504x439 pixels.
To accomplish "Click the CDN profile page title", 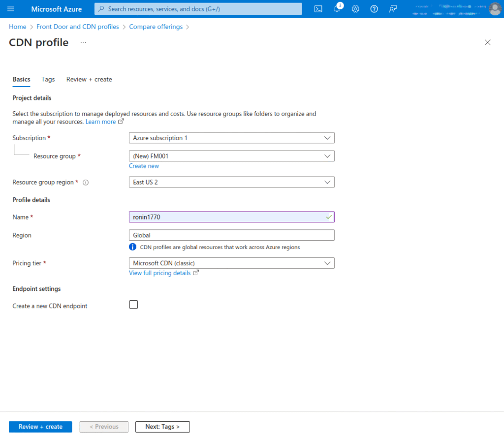I will click(38, 42).
